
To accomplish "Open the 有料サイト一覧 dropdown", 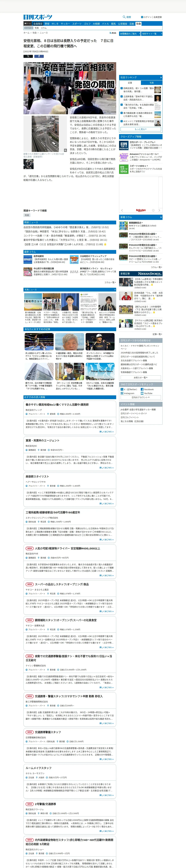I will [152, 34].
